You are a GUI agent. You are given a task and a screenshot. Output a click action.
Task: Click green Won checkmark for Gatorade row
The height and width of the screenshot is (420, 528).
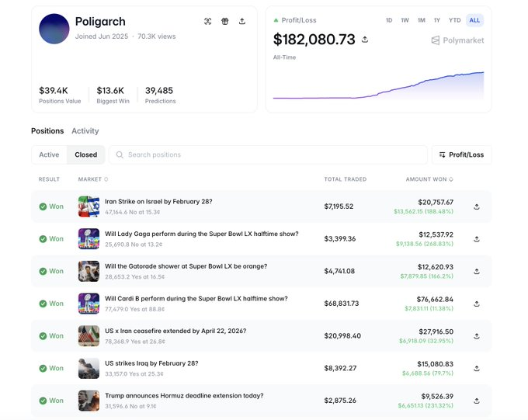(43, 271)
